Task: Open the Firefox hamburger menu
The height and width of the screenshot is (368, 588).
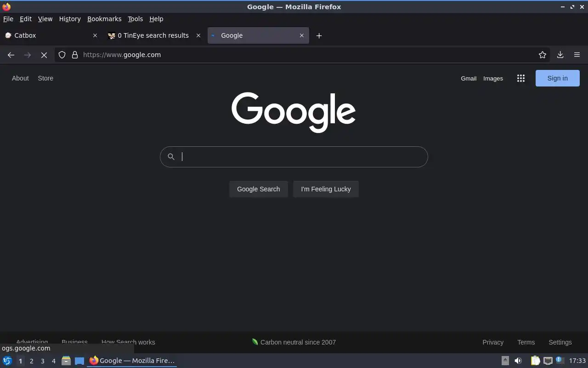Action: (x=577, y=55)
